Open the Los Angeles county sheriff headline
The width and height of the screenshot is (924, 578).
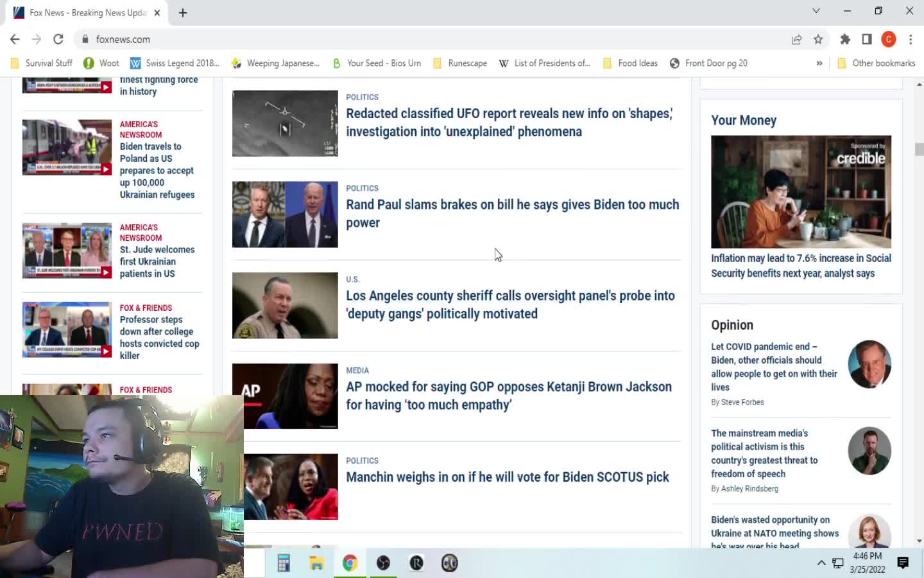click(x=511, y=304)
